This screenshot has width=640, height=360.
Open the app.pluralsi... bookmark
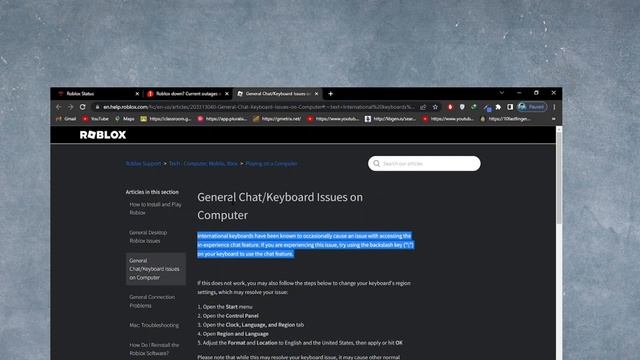[222, 119]
